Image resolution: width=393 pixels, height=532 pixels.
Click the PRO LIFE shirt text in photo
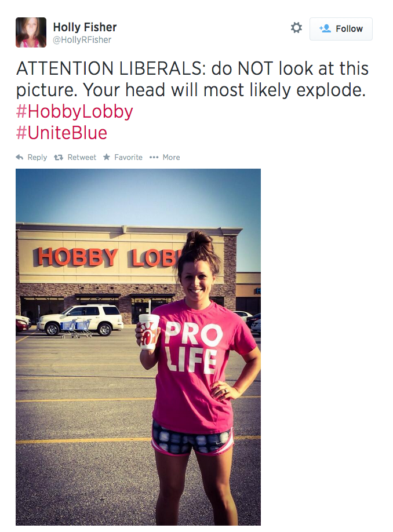193,348
